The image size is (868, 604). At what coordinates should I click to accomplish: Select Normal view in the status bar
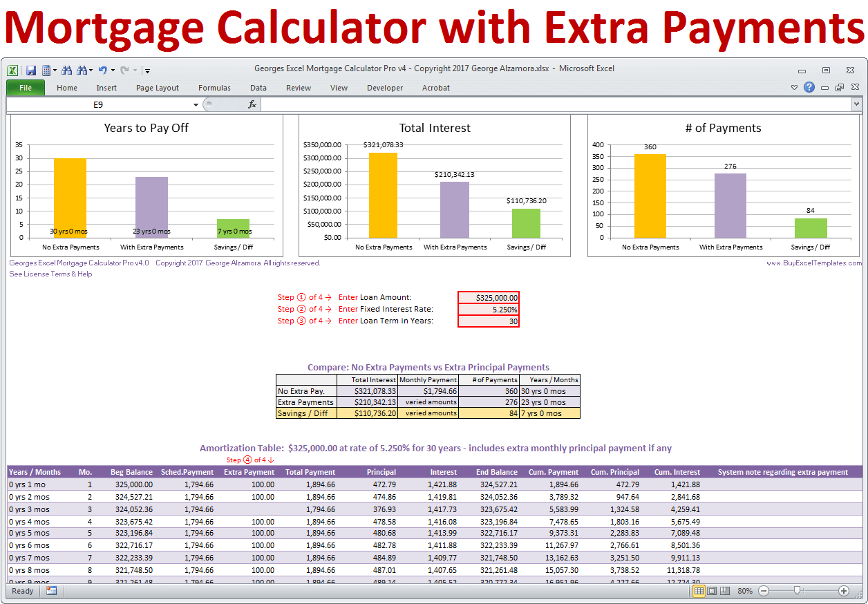698,591
